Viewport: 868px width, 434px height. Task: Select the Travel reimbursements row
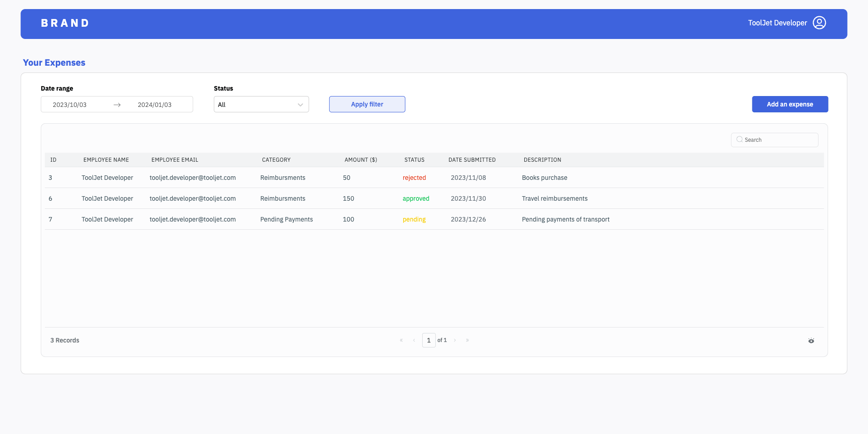[x=554, y=198]
